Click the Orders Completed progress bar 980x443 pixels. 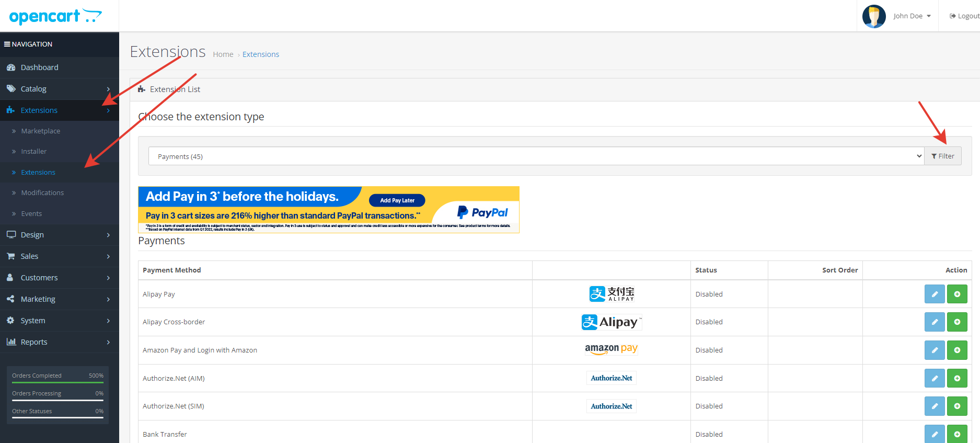[57, 382]
